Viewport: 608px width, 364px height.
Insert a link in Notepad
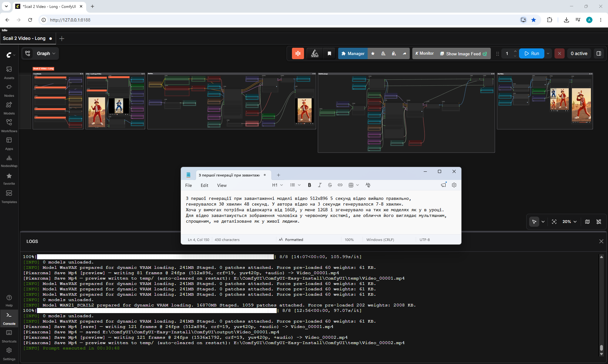click(x=340, y=185)
